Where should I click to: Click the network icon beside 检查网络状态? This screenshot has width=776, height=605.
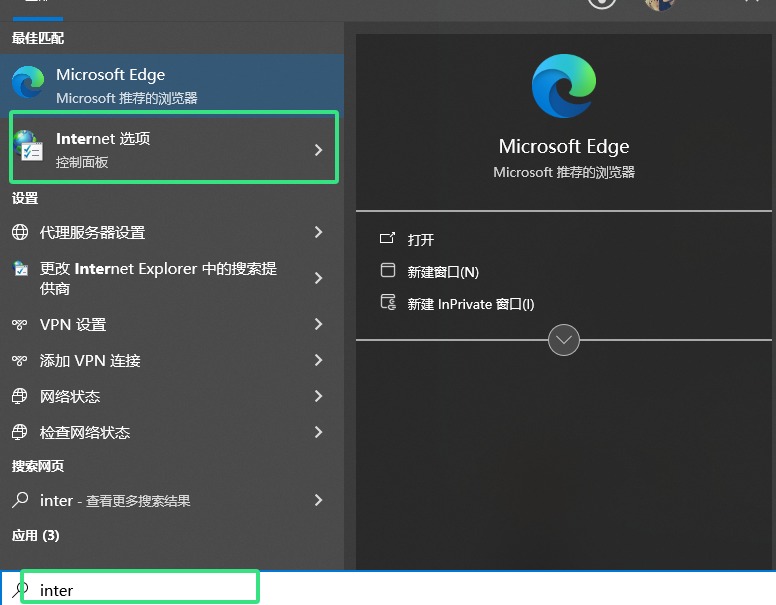20,432
